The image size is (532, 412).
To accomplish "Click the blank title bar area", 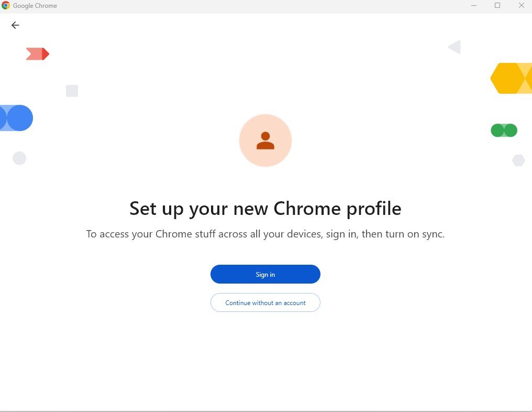I will tap(261, 6).
